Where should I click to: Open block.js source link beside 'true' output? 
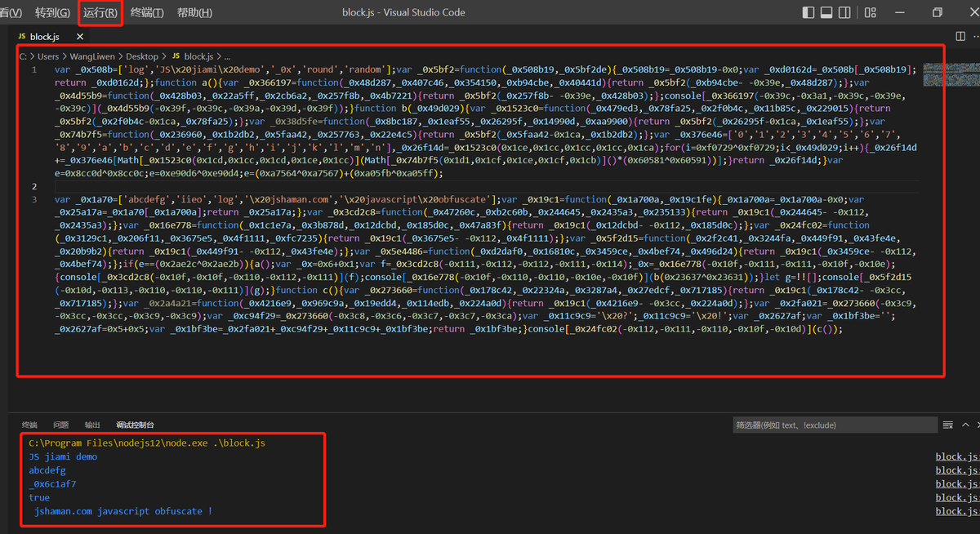pyautogui.click(x=957, y=497)
